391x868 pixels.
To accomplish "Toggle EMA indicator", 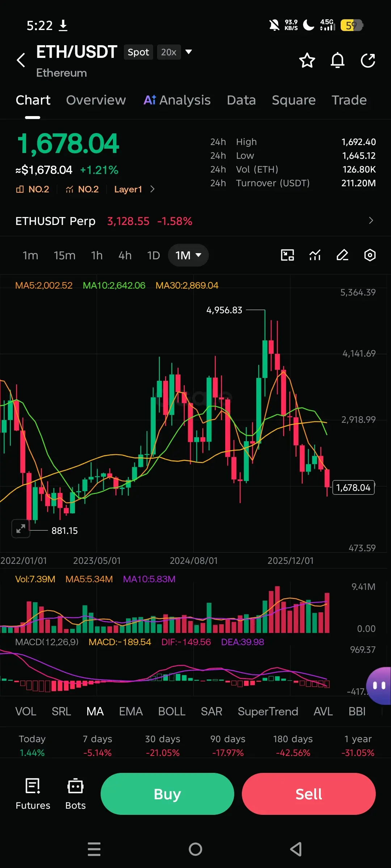I will (x=131, y=711).
